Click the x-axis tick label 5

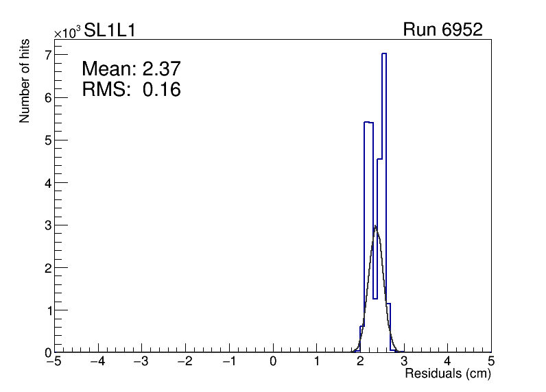(491, 361)
